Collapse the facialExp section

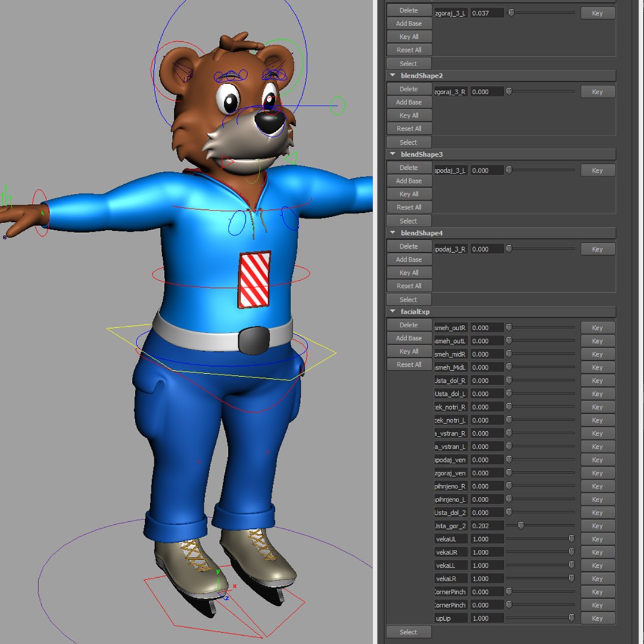392,312
